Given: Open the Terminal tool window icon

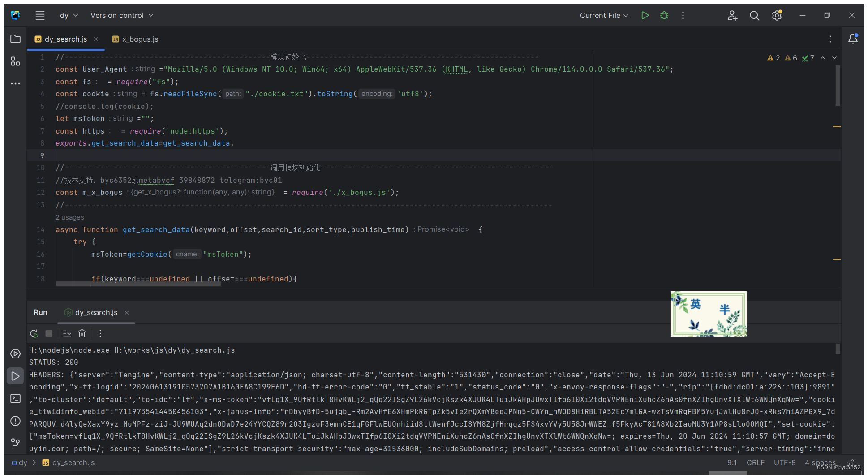Looking at the screenshot, I should [x=15, y=398].
